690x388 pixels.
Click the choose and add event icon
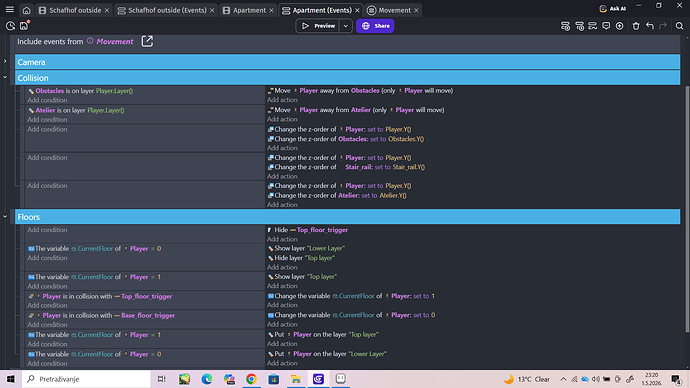[593, 26]
